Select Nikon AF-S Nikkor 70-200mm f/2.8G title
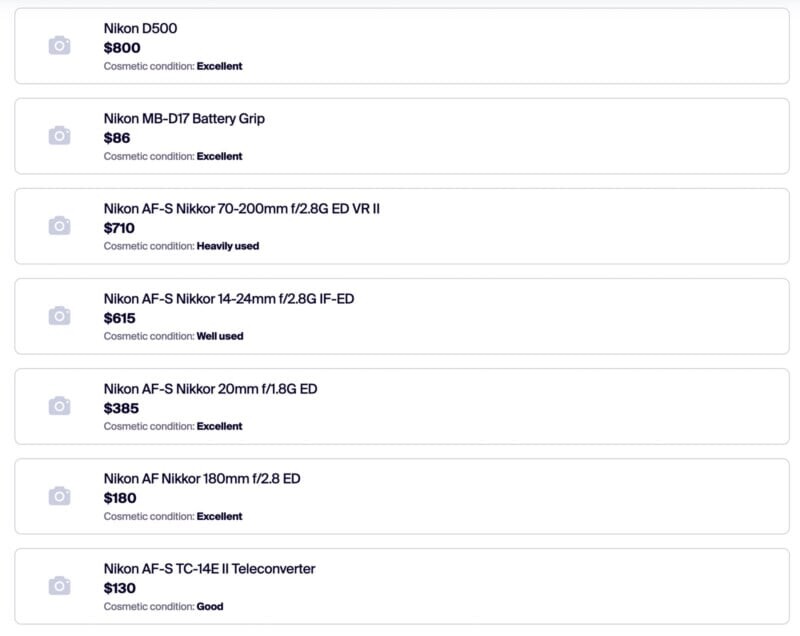This screenshot has height=636, width=800. pos(242,208)
